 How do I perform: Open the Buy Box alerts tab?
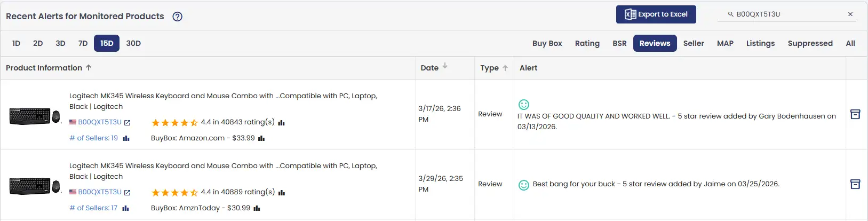547,43
